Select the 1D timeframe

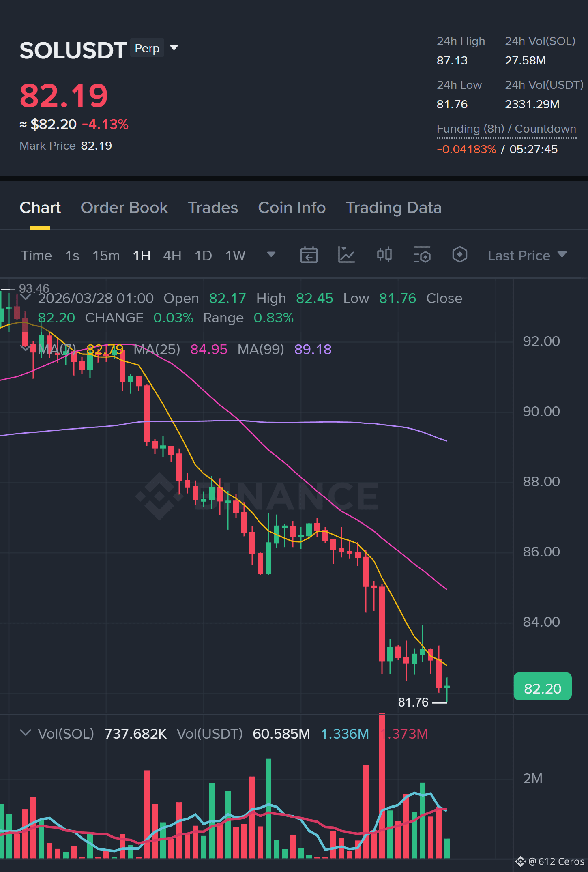tap(204, 256)
